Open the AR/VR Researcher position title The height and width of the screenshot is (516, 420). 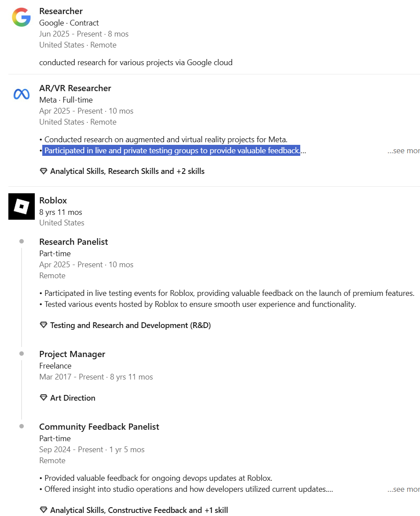coord(75,88)
